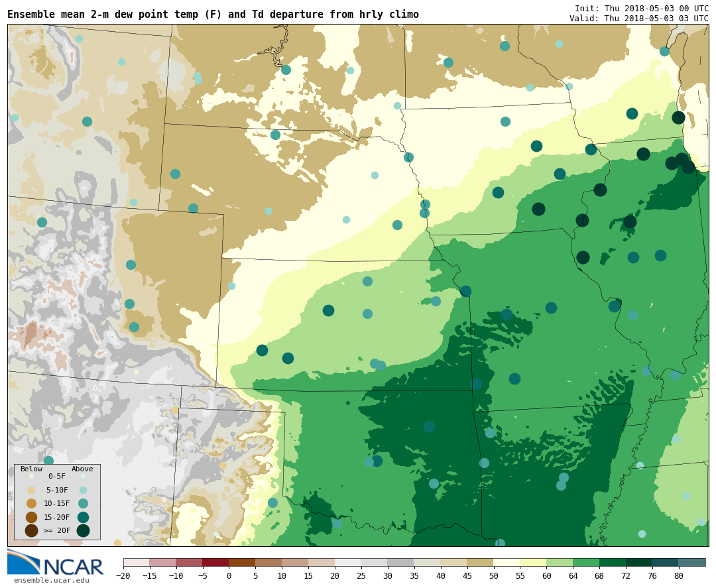Select the Below 15-20F brown legend circle
Viewport: 716px width, 588px height.
(x=32, y=517)
